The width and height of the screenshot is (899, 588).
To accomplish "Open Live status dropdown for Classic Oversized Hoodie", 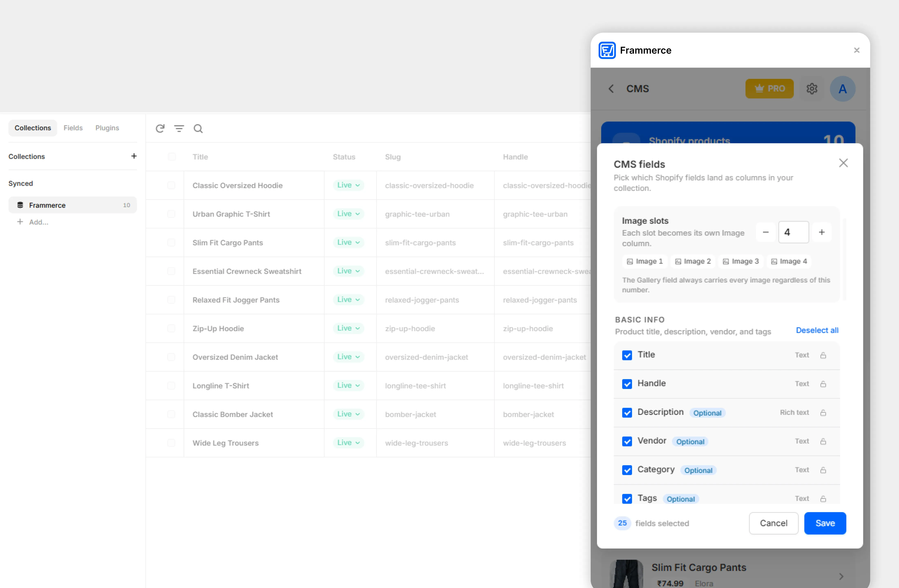I will 348,185.
